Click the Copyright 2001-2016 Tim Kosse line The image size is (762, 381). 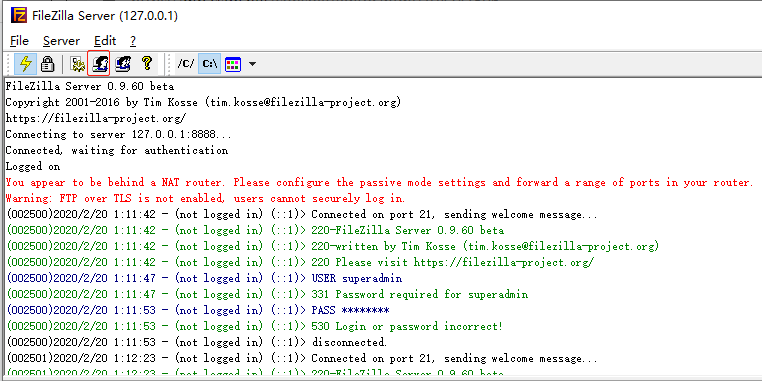click(203, 103)
